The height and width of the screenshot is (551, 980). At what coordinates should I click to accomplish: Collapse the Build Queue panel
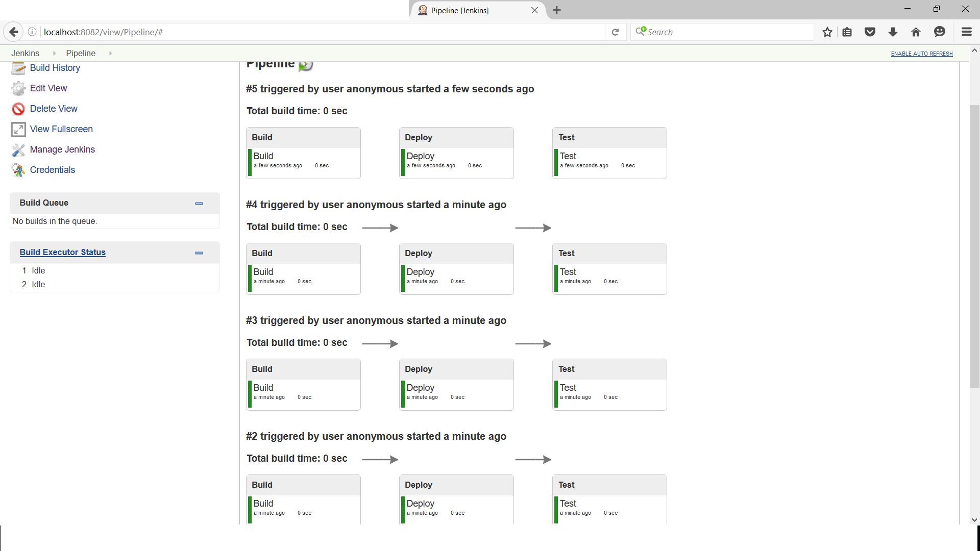(x=199, y=203)
